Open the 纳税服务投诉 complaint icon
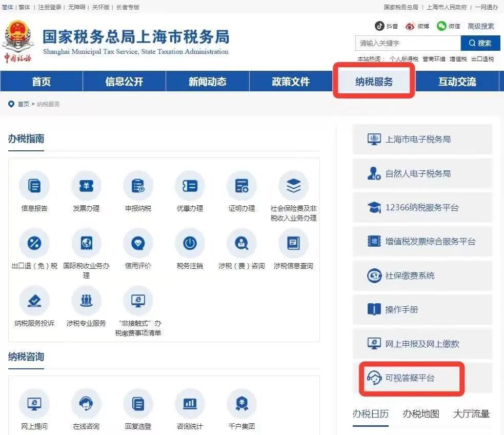Image resolution: width=504 pixels, height=435 pixels. coord(34,301)
